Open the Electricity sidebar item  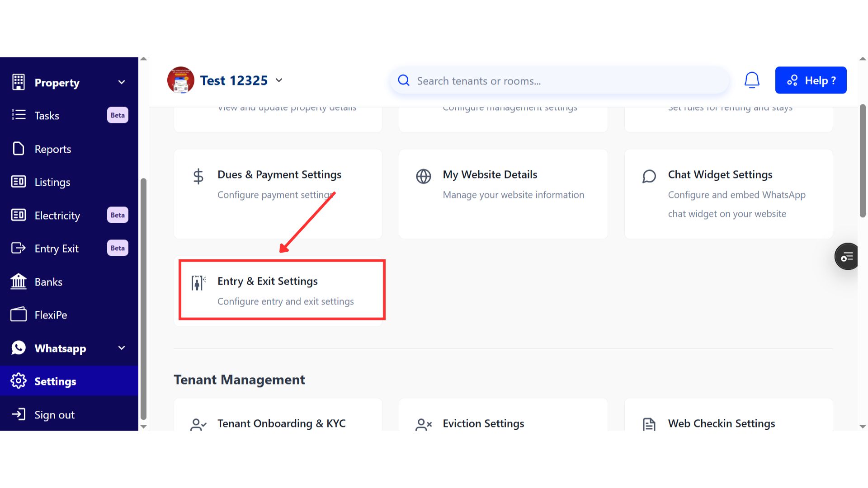coord(57,216)
